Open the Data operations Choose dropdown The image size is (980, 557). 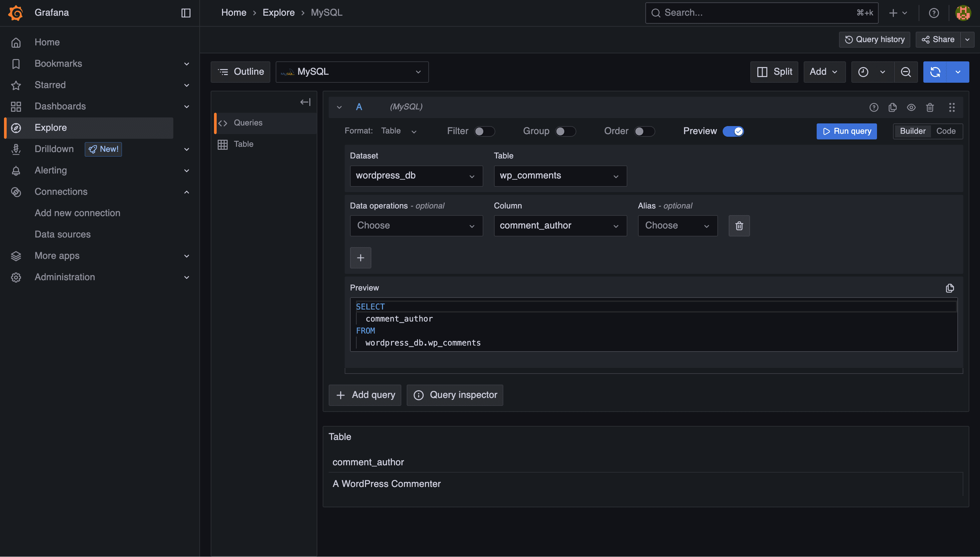click(416, 226)
